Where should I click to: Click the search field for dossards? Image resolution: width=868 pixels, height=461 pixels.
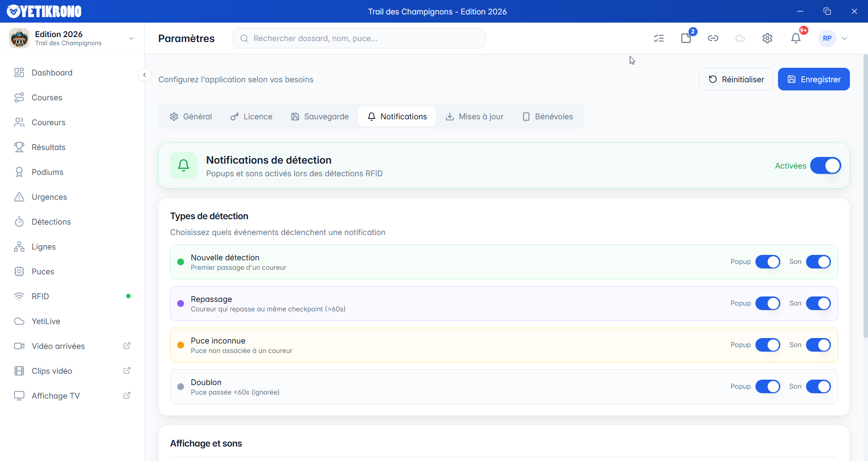(x=359, y=38)
